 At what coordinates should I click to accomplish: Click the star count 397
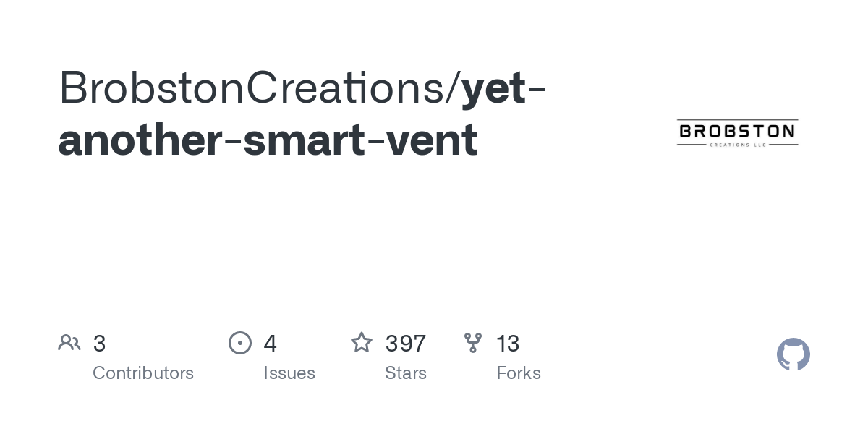pyautogui.click(x=405, y=344)
